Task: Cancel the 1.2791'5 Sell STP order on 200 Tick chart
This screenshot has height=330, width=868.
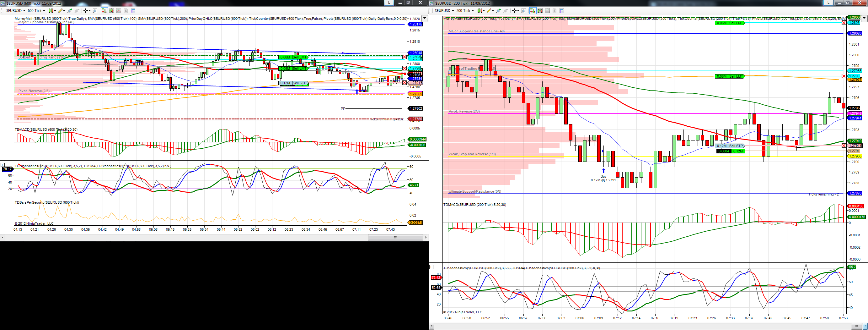Action: pyautogui.click(x=844, y=146)
